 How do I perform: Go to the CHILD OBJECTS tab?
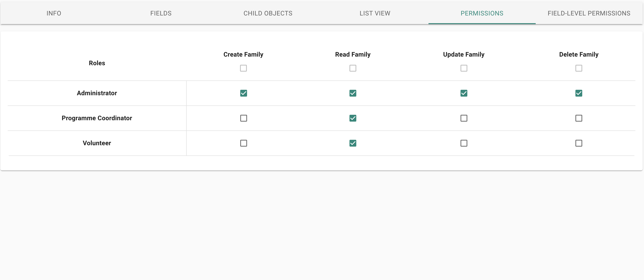(268, 13)
